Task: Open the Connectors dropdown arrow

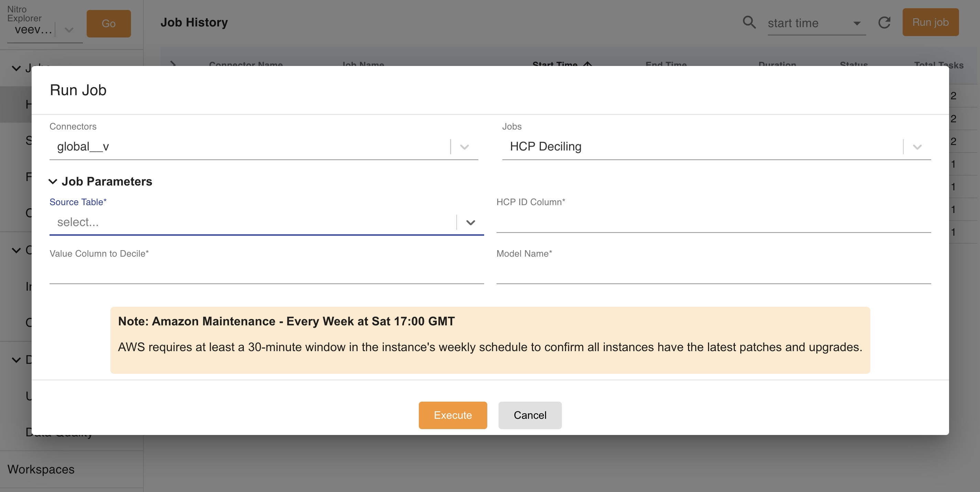Action: pos(464,147)
